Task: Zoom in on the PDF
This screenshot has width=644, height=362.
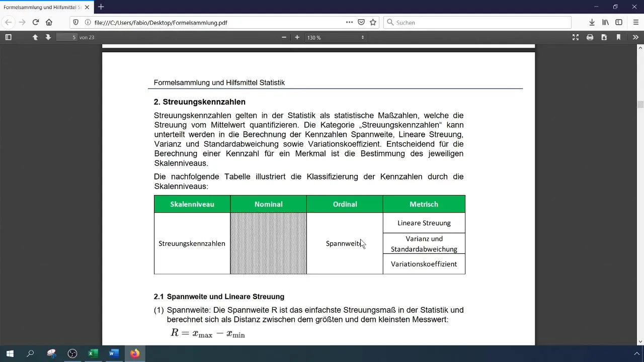Action: 297,37
